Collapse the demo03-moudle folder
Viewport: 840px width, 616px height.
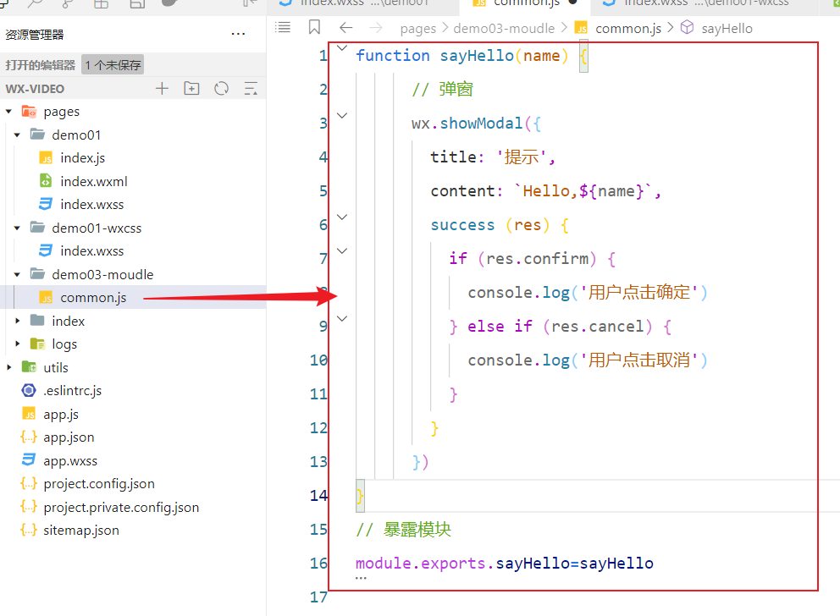point(17,274)
